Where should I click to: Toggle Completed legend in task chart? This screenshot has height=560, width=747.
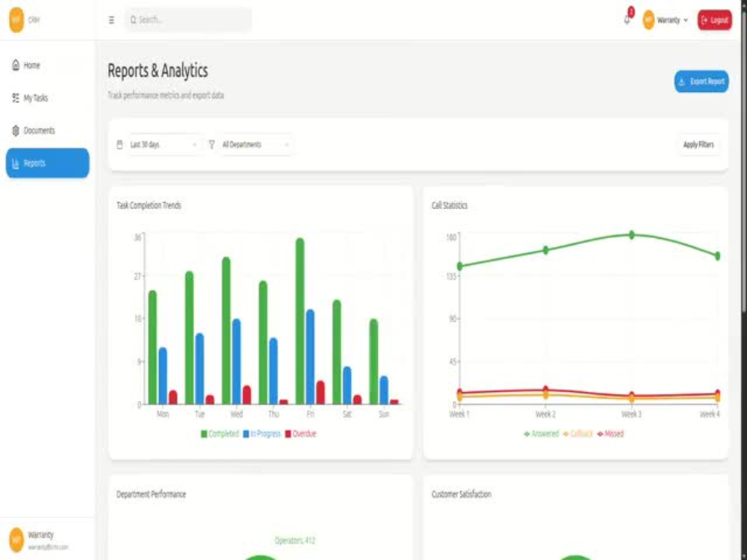(x=220, y=434)
